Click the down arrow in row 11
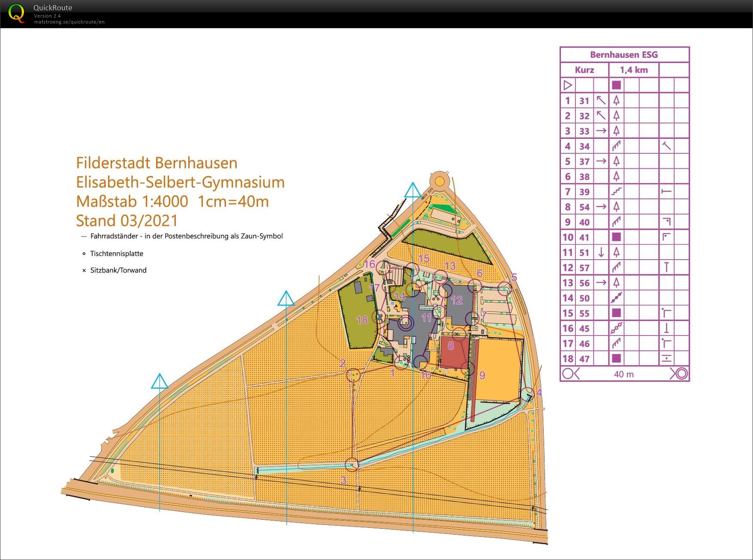 (601, 252)
